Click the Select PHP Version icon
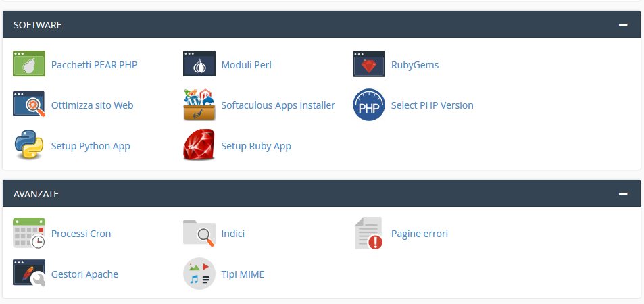The width and height of the screenshot is (644, 304). 369,105
